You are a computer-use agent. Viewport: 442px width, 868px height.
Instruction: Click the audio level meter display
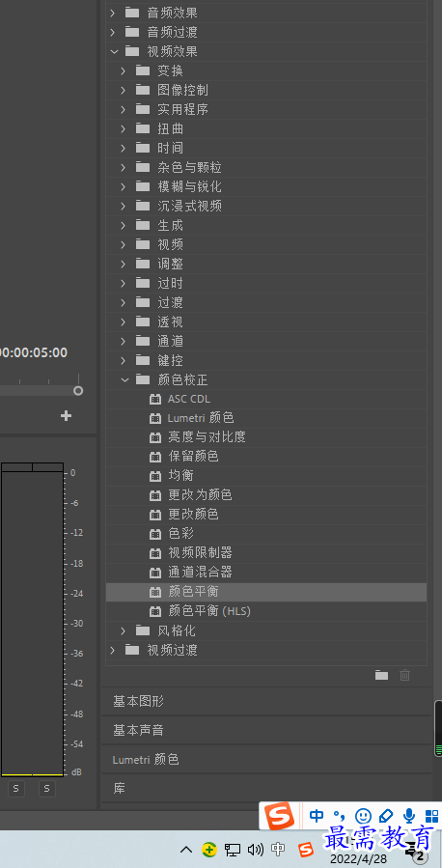(x=32, y=620)
